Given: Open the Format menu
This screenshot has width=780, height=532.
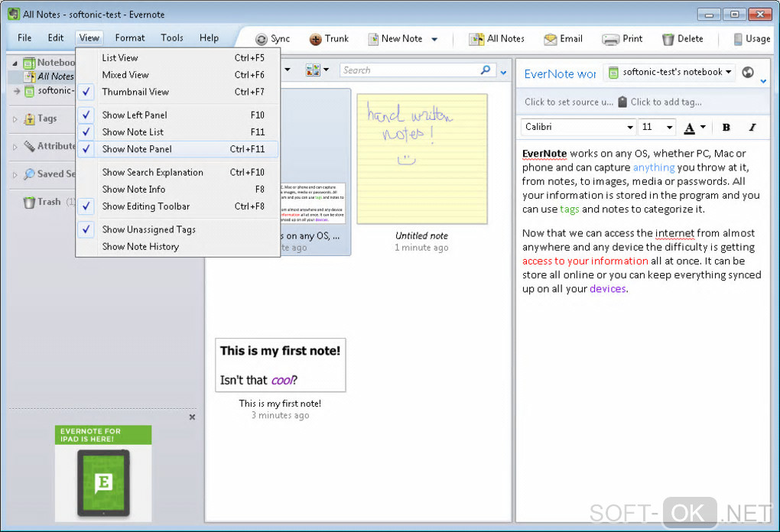Looking at the screenshot, I should [130, 37].
